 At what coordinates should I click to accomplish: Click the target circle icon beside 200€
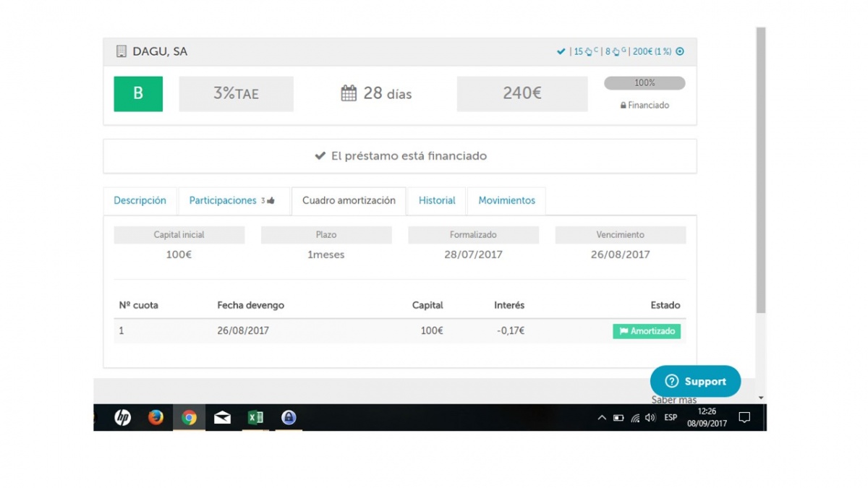tap(679, 51)
